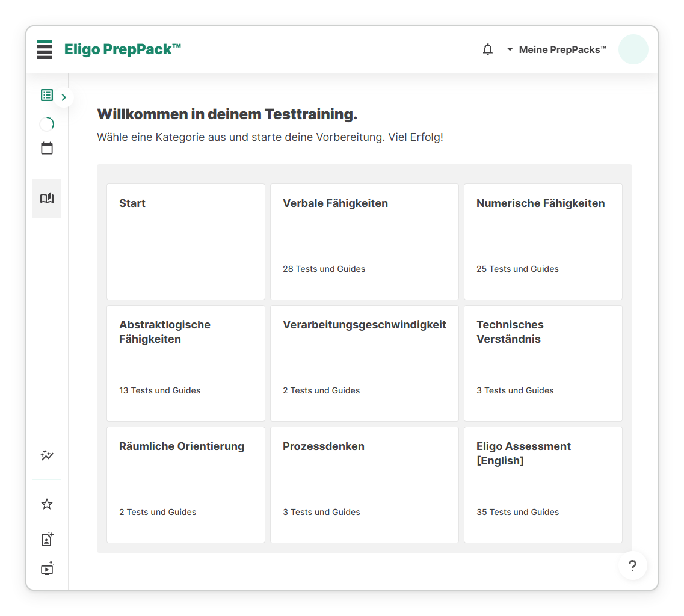Viewport: 684px width, 616px height.
Task: Click the help question mark button
Action: (x=632, y=566)
